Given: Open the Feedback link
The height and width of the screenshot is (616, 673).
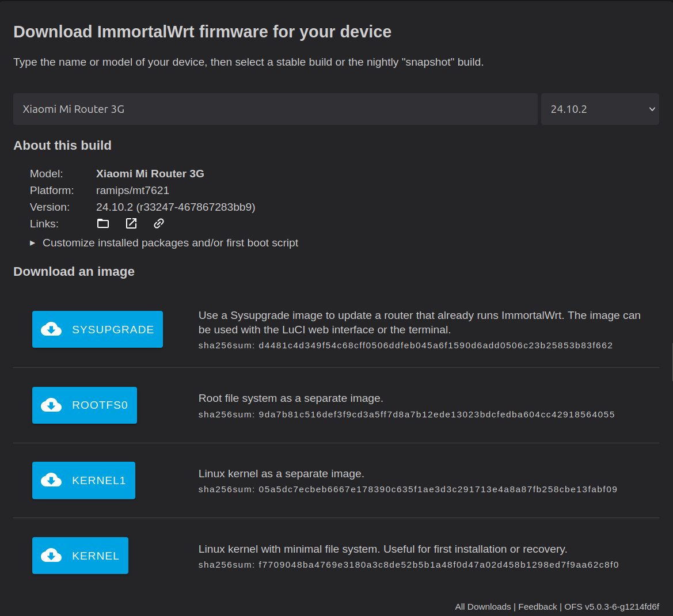Looking at the screenshot, I should click(537, 607).
